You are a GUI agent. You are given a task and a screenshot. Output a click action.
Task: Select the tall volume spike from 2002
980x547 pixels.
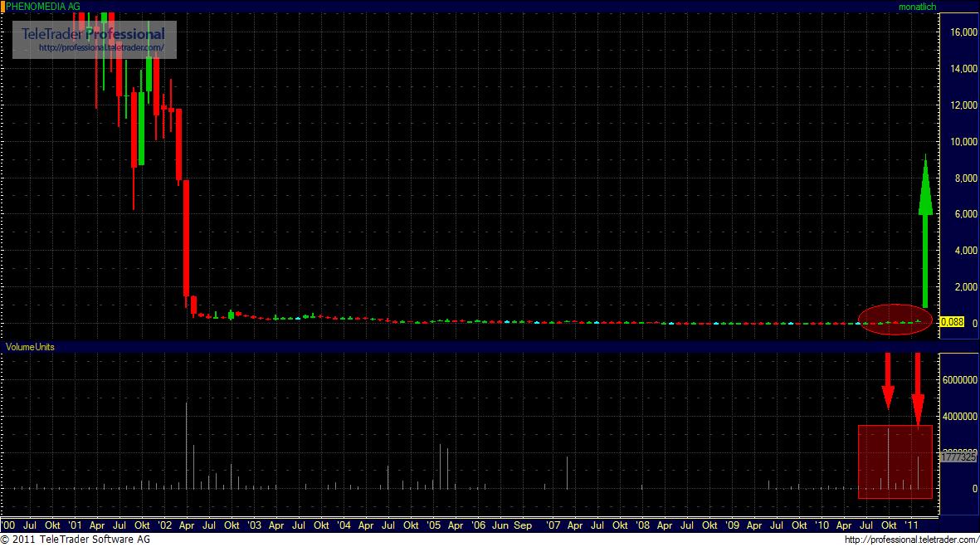coord(188,444)
